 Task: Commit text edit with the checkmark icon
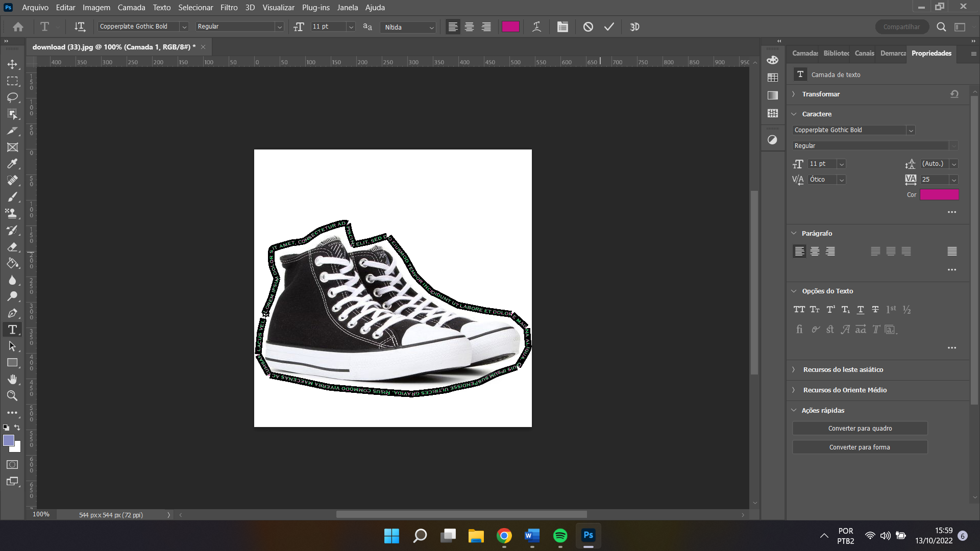pyautogui.click(x=608, y=27)
